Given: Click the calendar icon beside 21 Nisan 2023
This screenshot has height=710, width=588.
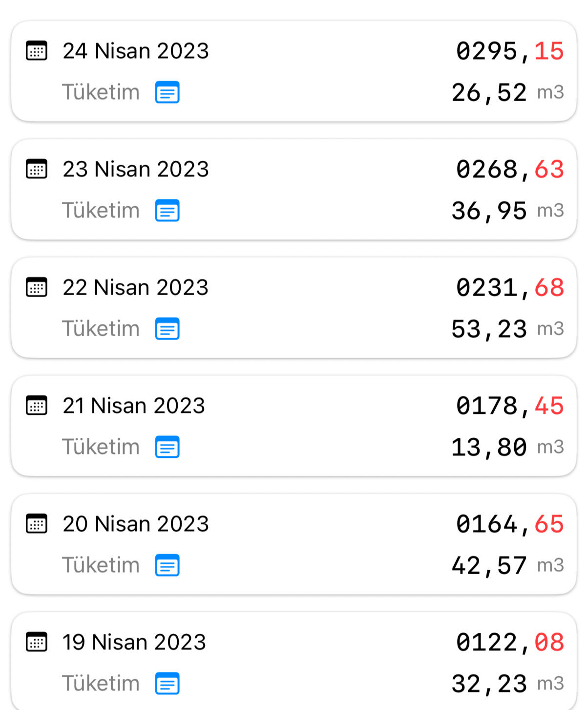Looking at the screenshot, I should tap(37, 406).
